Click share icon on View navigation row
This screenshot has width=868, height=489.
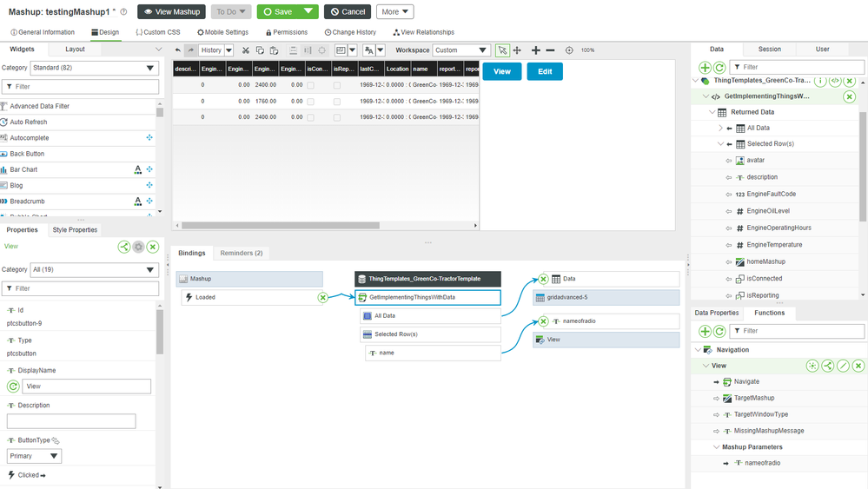tap(827, 366)
